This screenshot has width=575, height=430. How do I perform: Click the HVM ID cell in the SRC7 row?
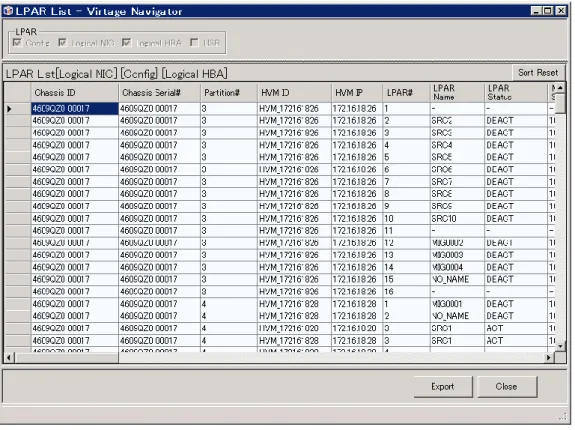coord(294,181)
